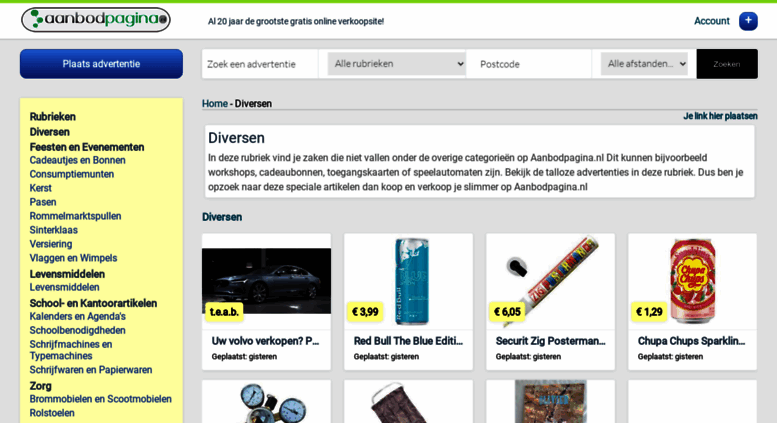The height and width of the screenshot is (423, 777).
Task: Click the € 1,29 price tag
Action: click(649, 312)
